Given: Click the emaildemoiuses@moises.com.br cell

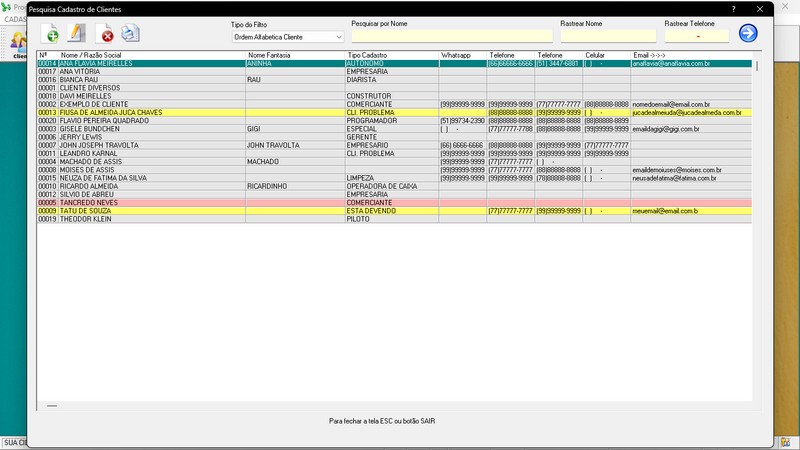Looking at the screenshot, I should coord(691,170).
